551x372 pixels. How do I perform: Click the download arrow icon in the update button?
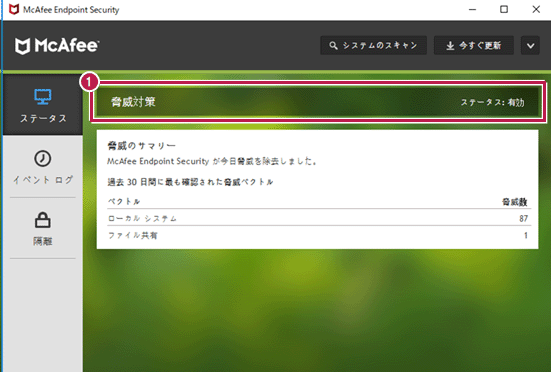pyautogui.click(x=450, y=46)
